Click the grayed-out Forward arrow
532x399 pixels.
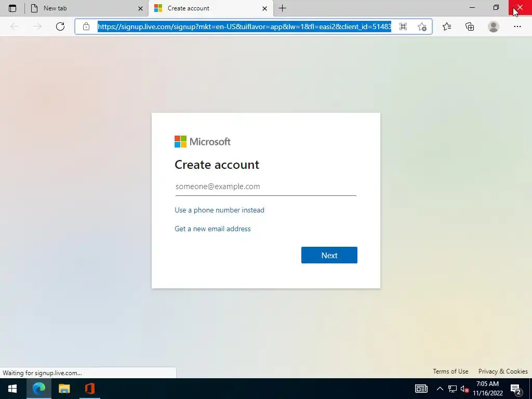[x=37, y=26]
